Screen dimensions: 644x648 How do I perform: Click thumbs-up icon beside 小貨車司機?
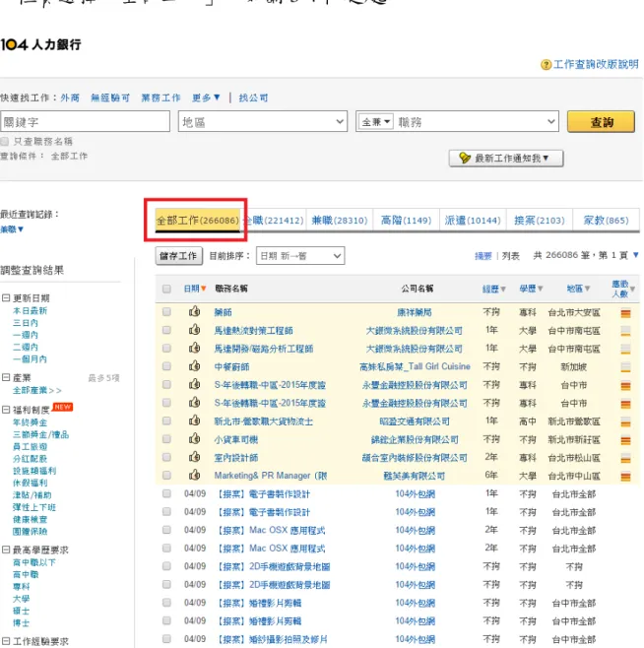pyautogui.click(x=194, y=438)
